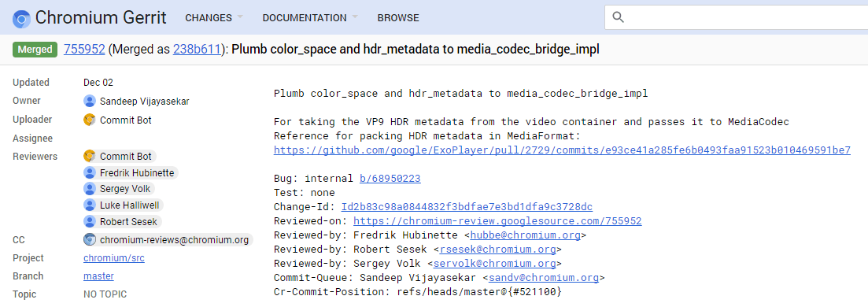Viewport: 868px width, 307px height.
Task: Click Luke Halliwell's avatar icon
Action: (90, 205)
